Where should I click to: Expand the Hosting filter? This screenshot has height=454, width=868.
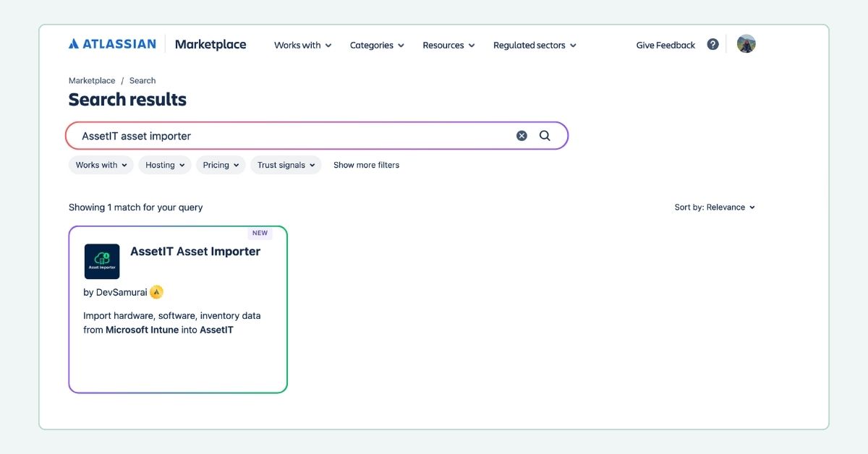pos(165,165)
